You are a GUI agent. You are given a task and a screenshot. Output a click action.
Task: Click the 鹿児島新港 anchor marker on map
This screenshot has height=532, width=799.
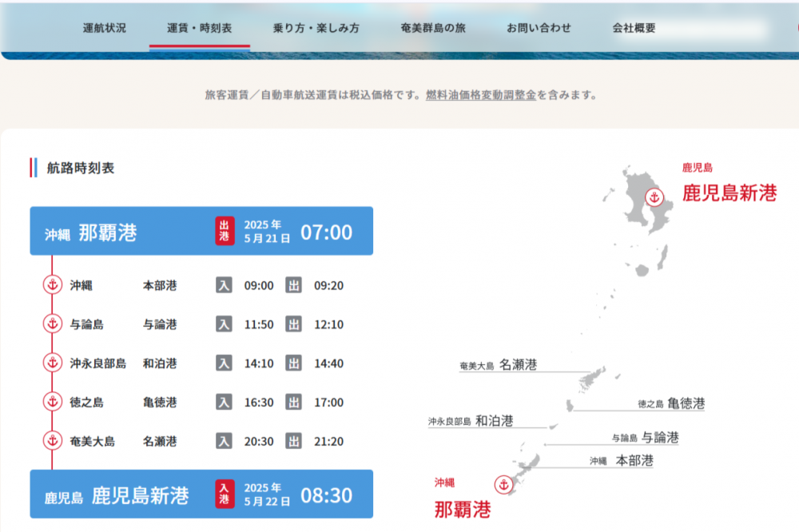[x=655, y=197]
